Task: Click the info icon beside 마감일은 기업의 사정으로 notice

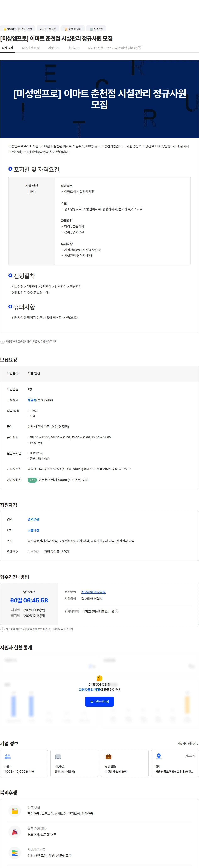Action: pyautogui.click(x=3, y=629)
